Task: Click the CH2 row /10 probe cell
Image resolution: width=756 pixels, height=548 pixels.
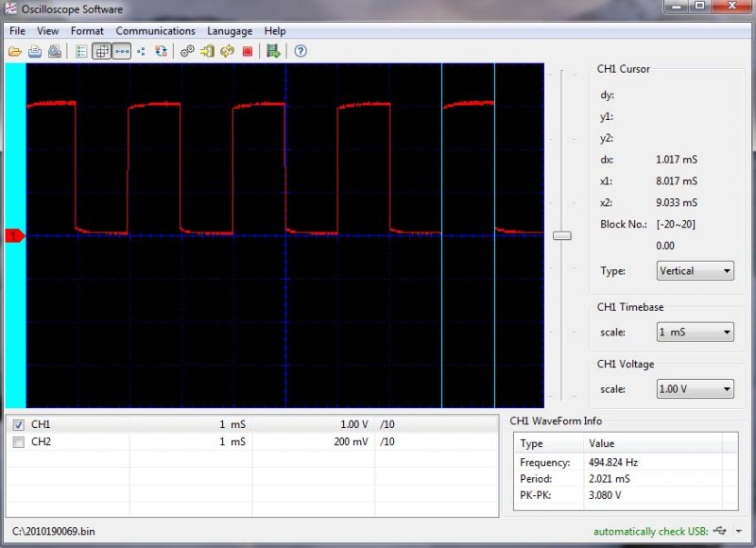Action: coord(387,442)
